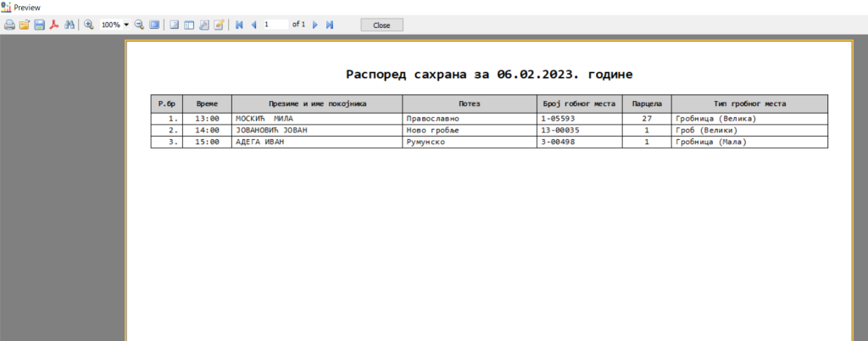Click the edit page pencil icon
Screen dimensions: 868x341
pyautogui.click(x=219, y=25)
